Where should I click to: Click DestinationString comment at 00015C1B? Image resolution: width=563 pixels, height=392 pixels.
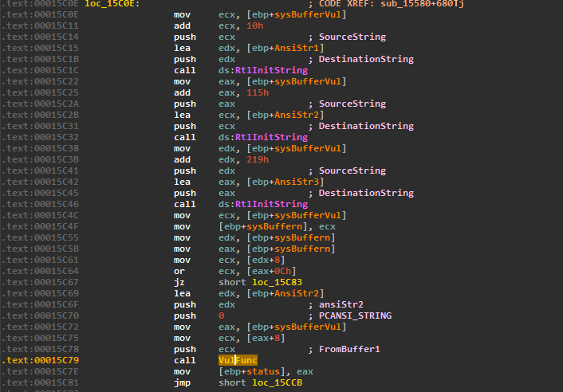tap(366, 59)
